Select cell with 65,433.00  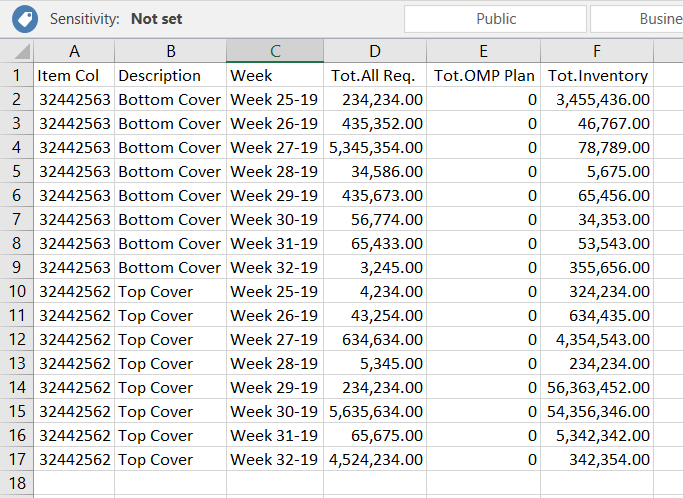coord(375,243)
